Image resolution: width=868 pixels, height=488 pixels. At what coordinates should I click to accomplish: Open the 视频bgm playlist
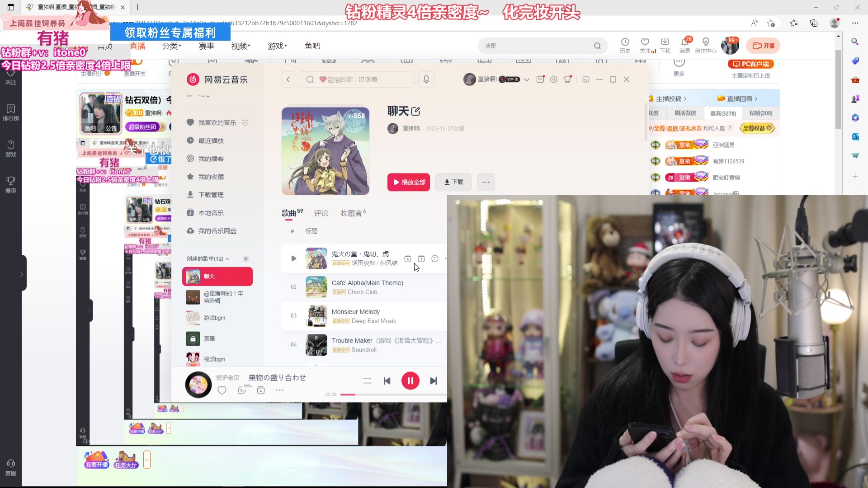coord(217,359)
